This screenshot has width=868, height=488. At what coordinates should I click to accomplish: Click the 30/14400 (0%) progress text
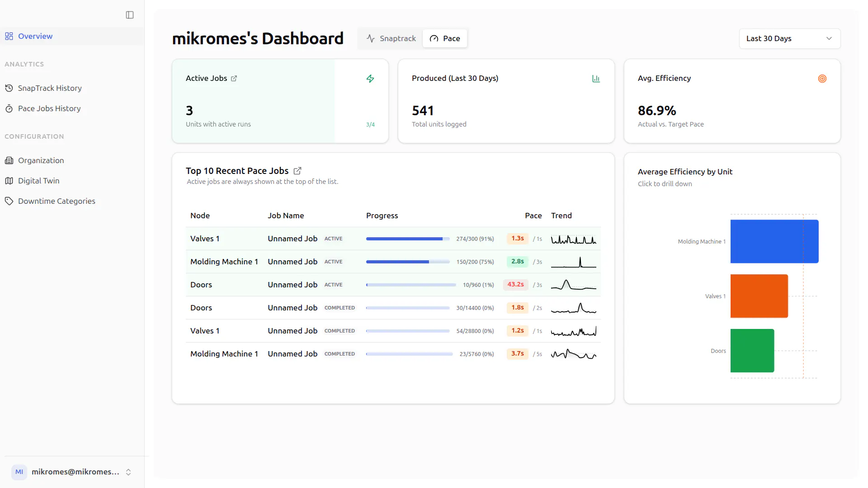pos(475,308)
